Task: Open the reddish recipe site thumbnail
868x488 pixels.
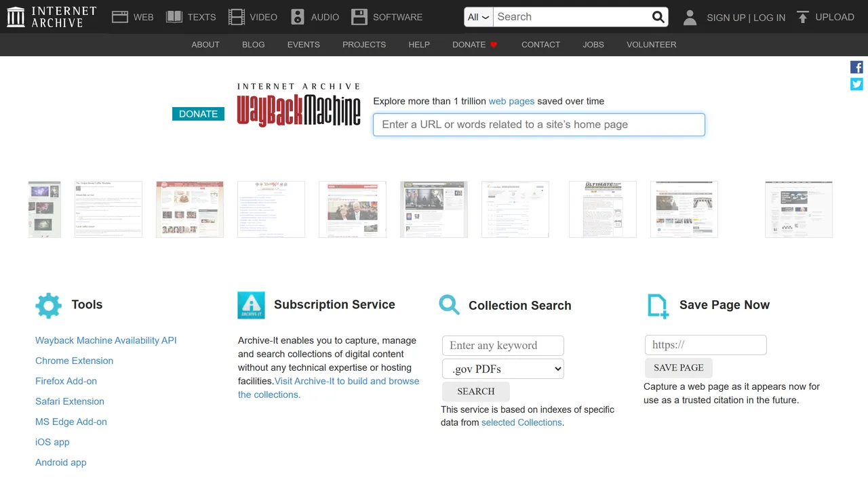Action: [190, 209]
